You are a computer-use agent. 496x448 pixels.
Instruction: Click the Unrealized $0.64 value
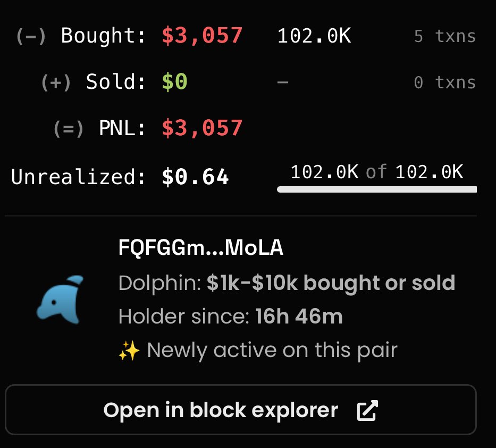[195, 177]
